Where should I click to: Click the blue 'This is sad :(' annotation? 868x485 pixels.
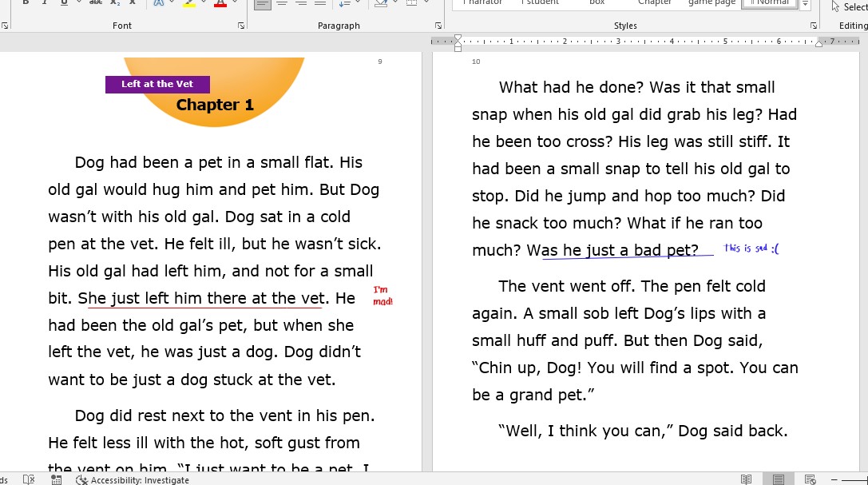click(x=751, y=248)
